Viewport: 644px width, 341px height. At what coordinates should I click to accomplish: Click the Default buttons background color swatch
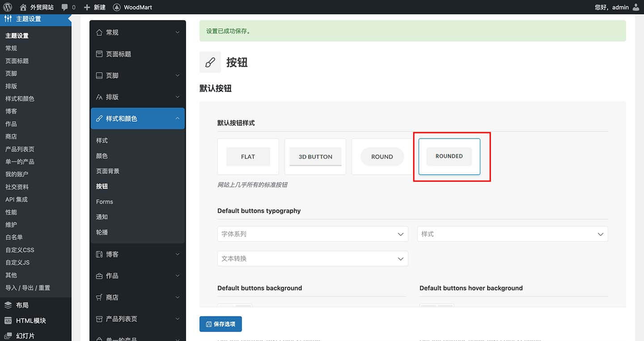[x=235, y=306]
